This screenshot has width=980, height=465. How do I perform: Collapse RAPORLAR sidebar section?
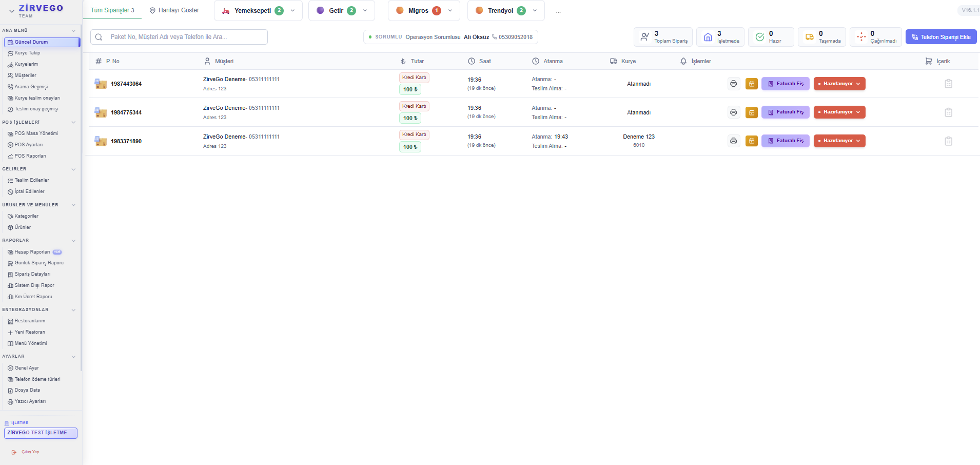point(73,241)
